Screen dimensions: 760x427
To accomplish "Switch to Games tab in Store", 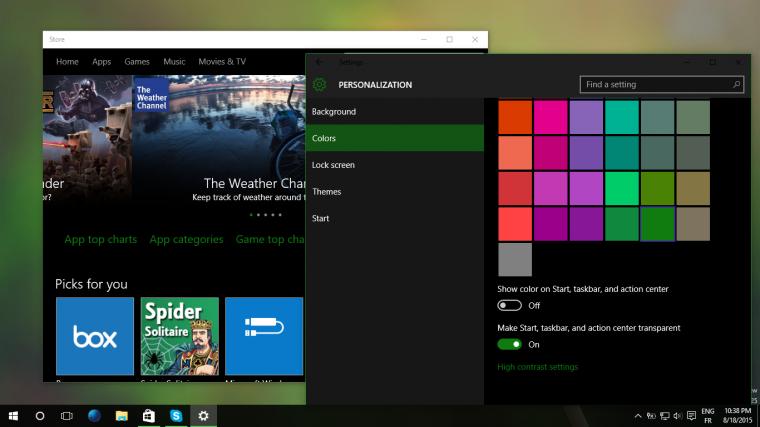I will [137, 62].
